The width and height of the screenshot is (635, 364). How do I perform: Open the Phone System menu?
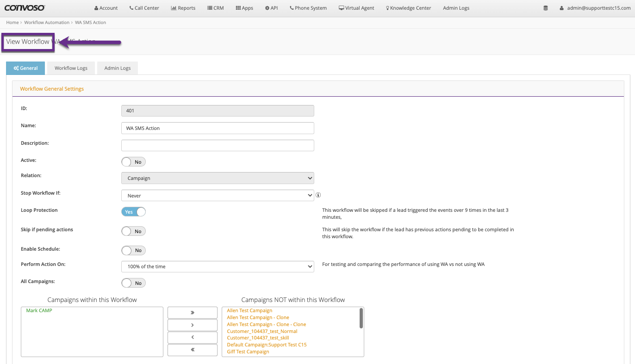tap(308, 8)
